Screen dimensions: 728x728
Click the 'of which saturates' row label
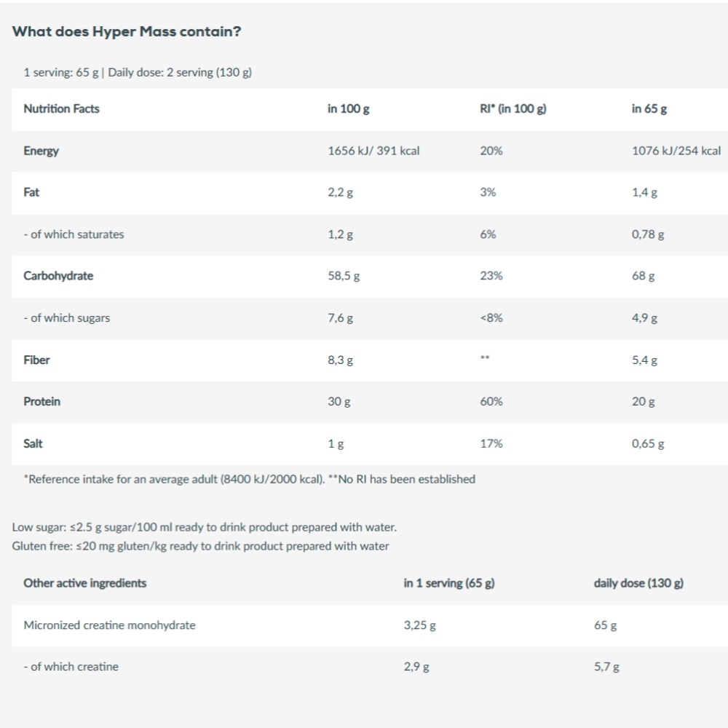coord(74,234)
